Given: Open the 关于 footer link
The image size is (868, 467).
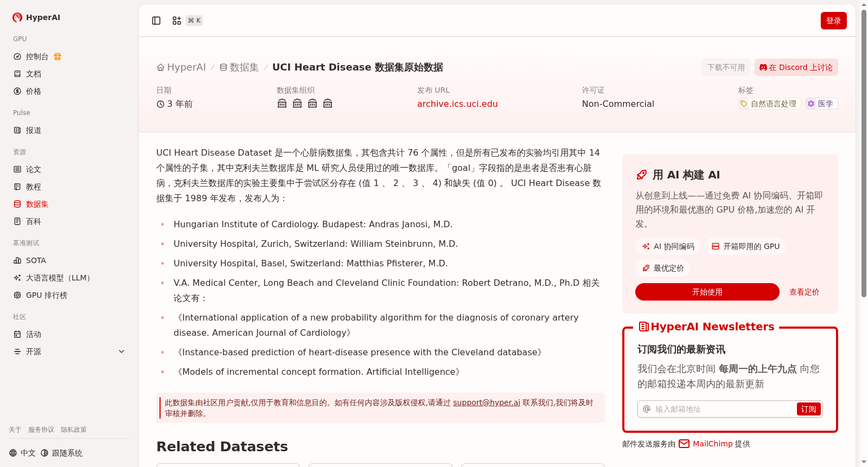Looking at the screenshot, I should click(x=15, y=430).
